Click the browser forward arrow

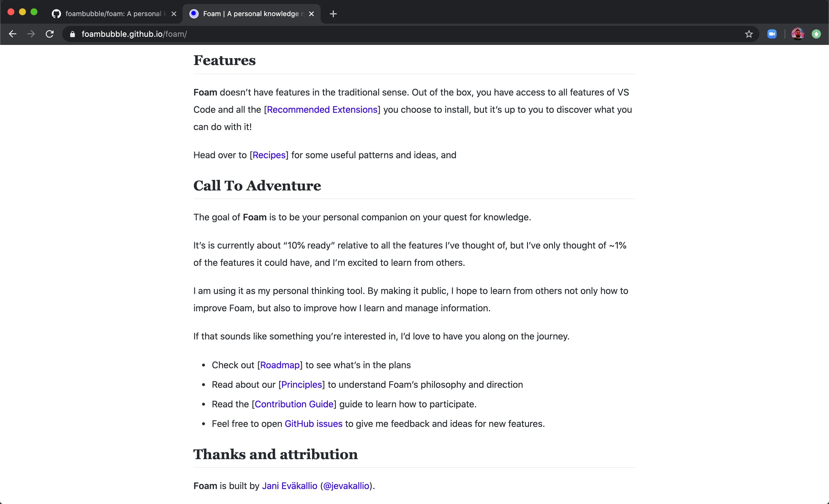pyautogui.click(x=31, y=34)
